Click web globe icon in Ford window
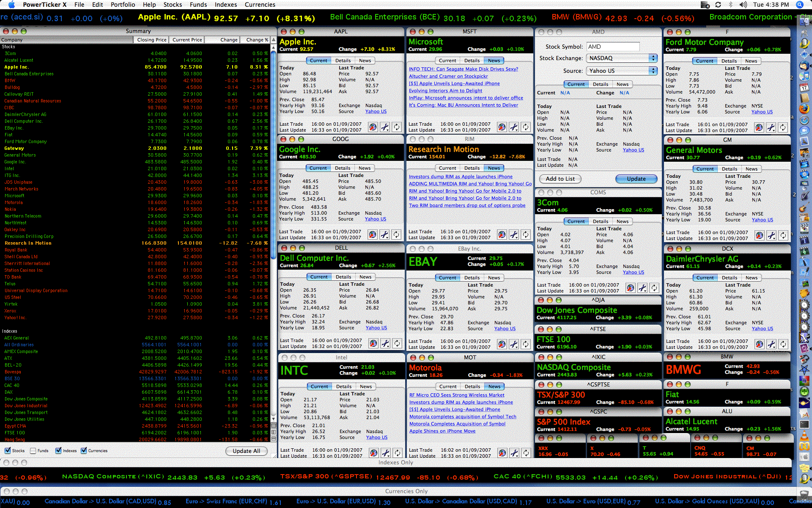 (x=759, y=127)
